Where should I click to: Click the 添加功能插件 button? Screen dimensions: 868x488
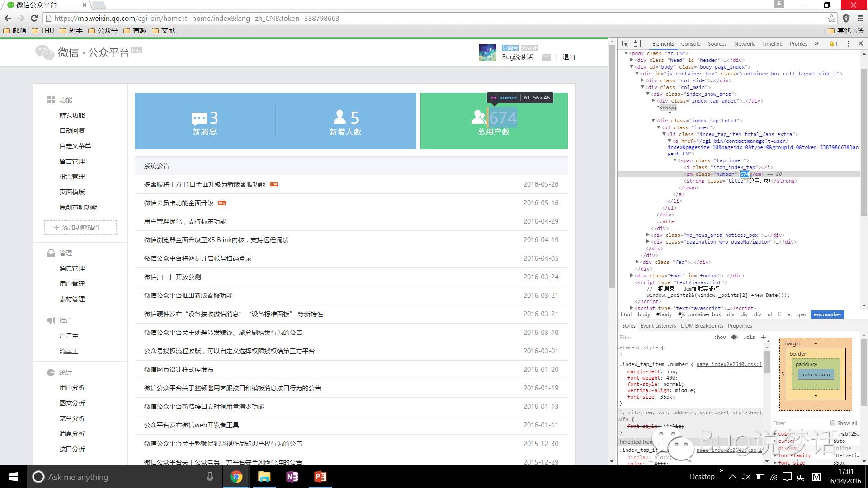[x=80, y=227]
